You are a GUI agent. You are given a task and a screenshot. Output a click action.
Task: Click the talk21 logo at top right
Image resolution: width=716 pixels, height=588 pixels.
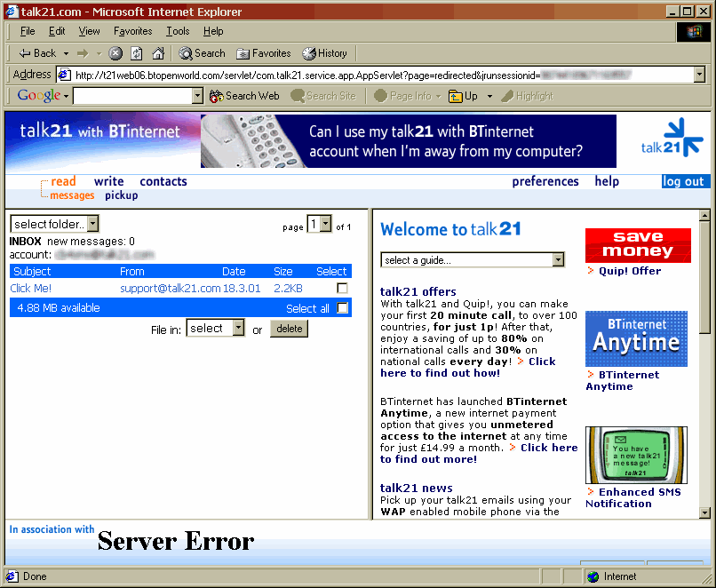tap(672, 138)
